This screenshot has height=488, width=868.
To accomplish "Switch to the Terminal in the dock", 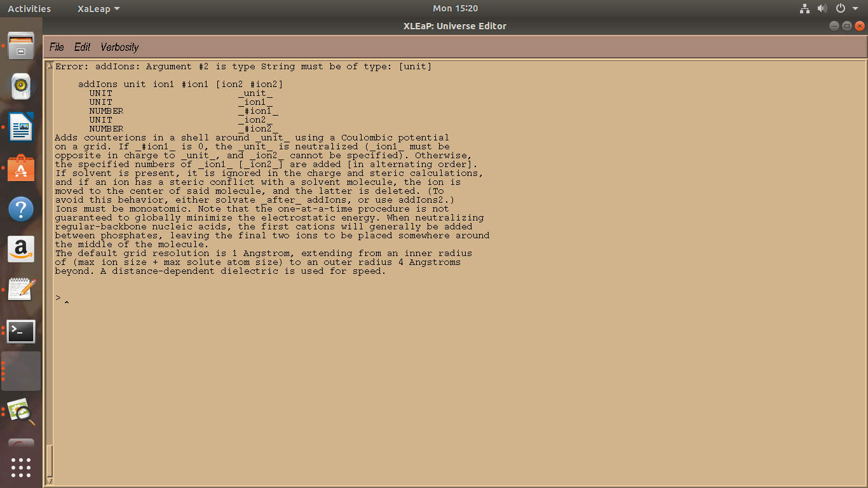I will [x=21, y=331].
